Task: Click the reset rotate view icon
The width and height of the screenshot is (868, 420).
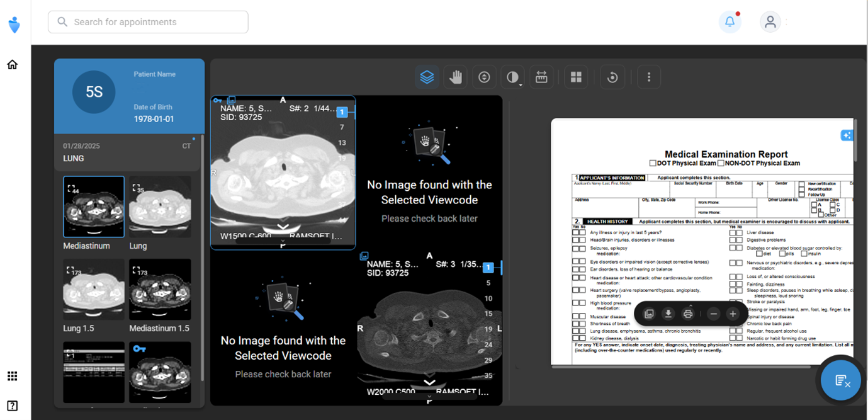Action: coord(612,77)
